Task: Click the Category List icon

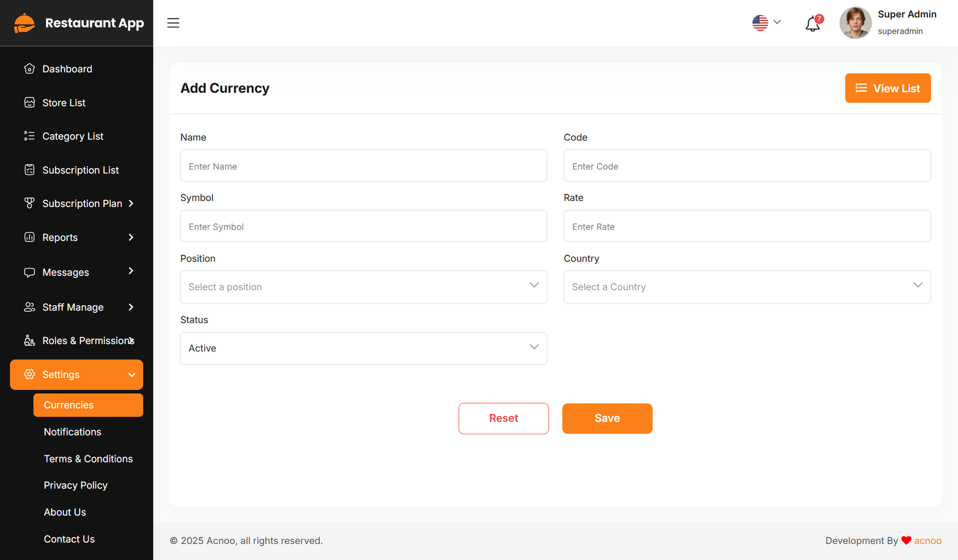Action: pos(29,136)
